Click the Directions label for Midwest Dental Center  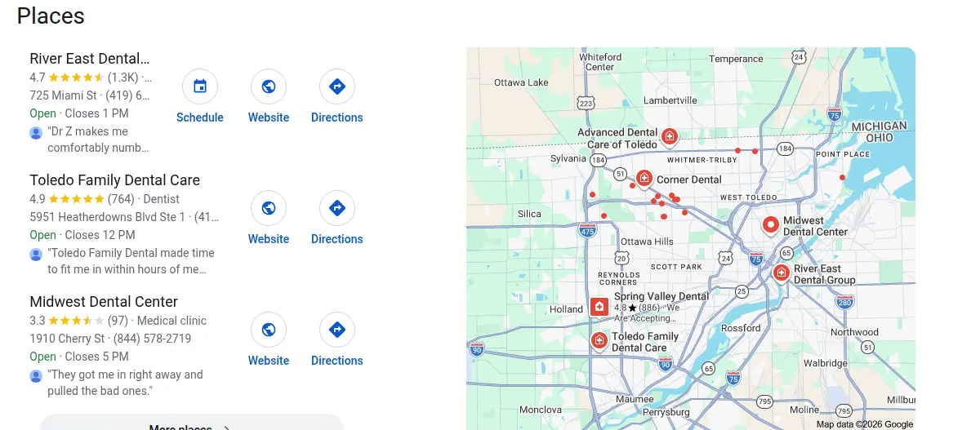tap(337, 361)
